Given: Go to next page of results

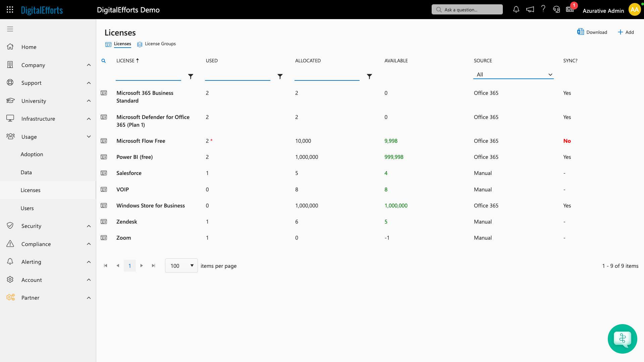Looking at the screenshot, I should (142, 265).
